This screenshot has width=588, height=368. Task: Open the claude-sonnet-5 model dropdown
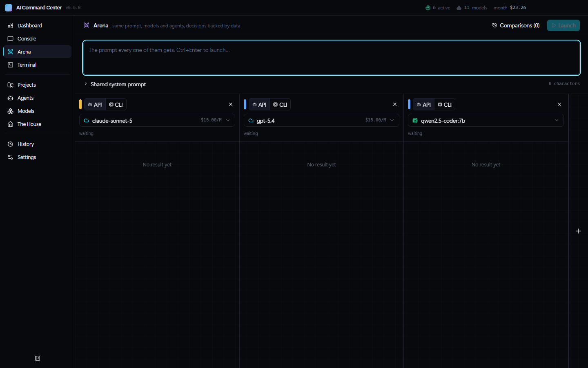click(x=157, y=120)
